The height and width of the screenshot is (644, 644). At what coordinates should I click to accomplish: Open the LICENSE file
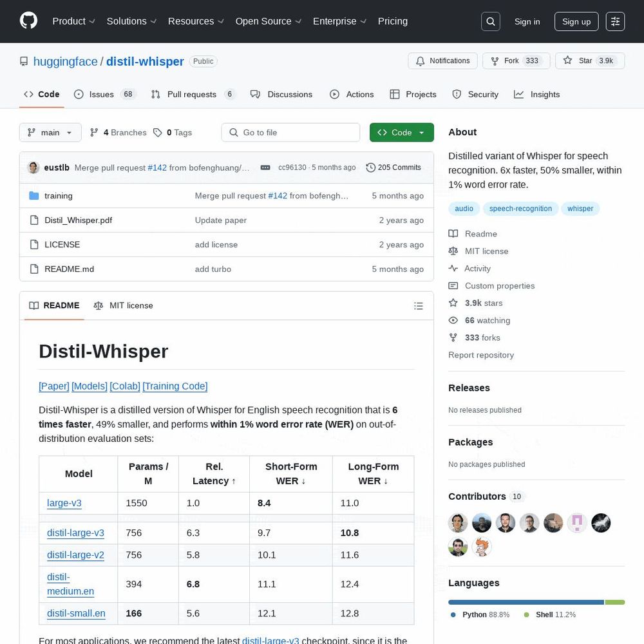point(62,244)
